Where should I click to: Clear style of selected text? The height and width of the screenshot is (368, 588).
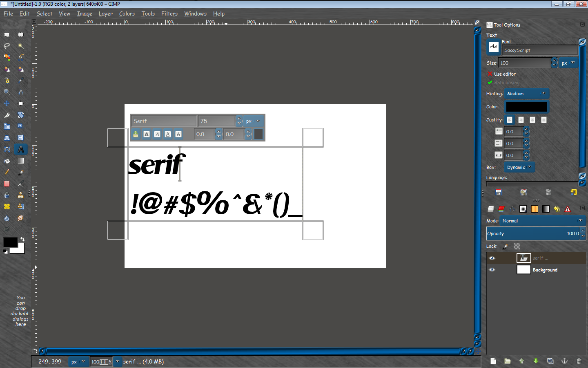[136, 134]
